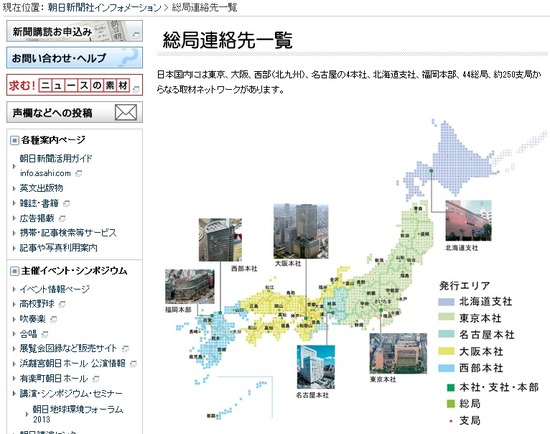This screenshot has height=434, width=550.
Task: Click external-link icon next to 合唱
Action: (x=45, y=334)
